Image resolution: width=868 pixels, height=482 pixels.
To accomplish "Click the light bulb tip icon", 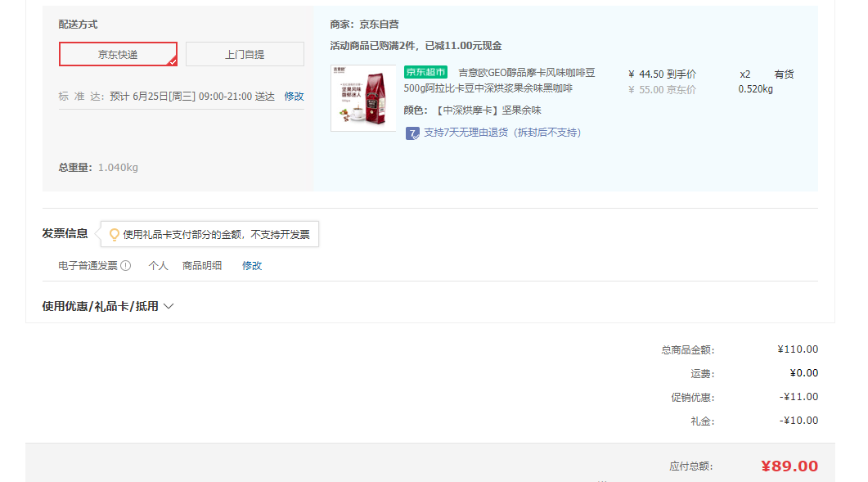I will pos(115,234).
